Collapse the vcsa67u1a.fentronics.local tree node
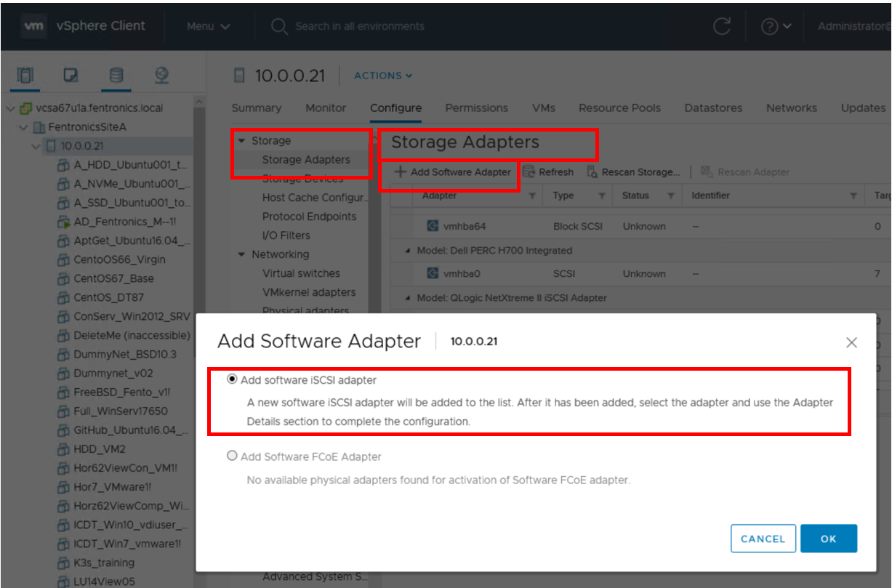The height and width of the screenshot is (588, 892). [x=10, y=108]
